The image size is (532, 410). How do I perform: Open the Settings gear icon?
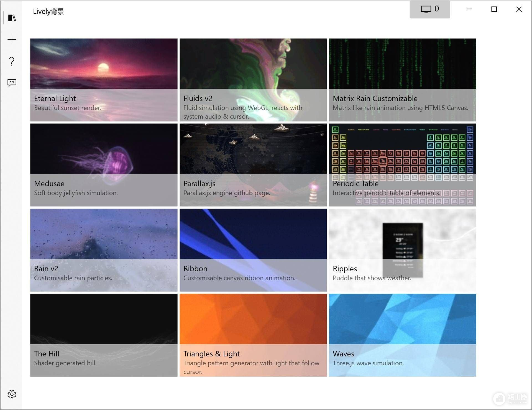click(12, 394)
